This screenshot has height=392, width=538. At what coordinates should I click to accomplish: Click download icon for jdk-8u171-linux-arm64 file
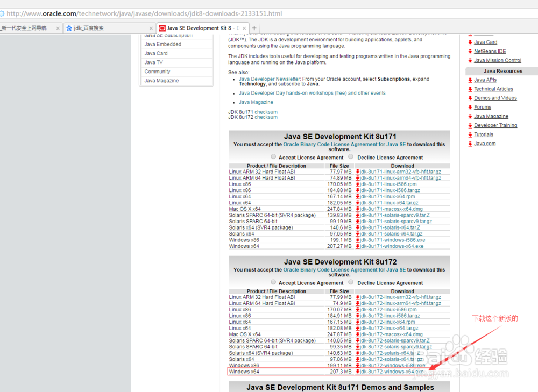pyautogui.click(x=358, y=178)
